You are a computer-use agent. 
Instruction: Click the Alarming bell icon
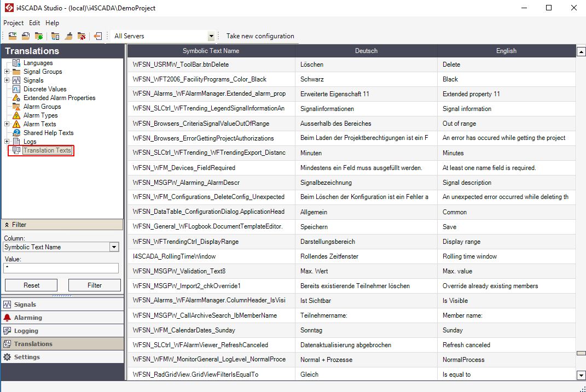(x=7, y=318)
